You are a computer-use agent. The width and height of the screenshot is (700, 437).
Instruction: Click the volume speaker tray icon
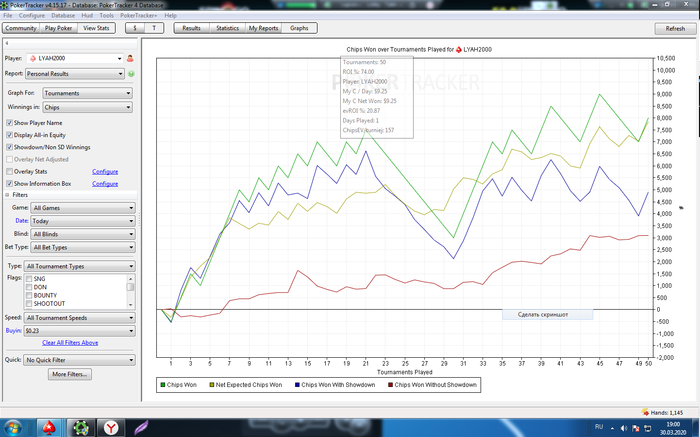click(x=624, y=428)
